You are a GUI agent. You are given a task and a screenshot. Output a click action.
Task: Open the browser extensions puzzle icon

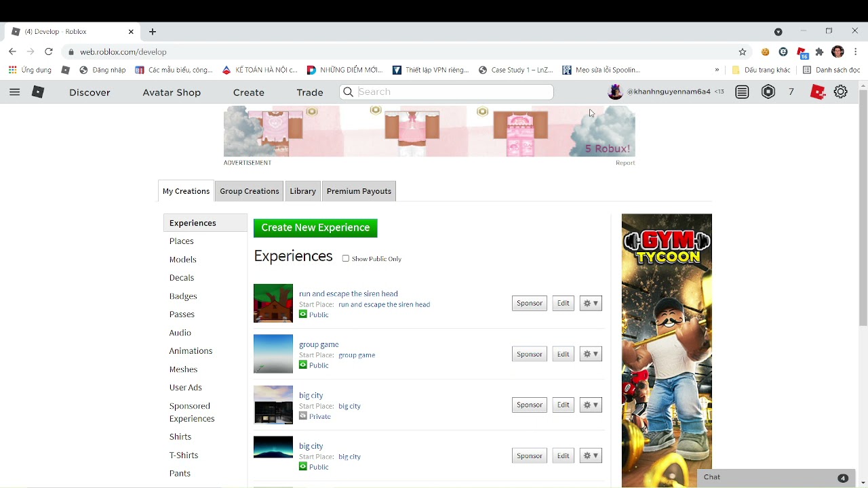[819, 52]
